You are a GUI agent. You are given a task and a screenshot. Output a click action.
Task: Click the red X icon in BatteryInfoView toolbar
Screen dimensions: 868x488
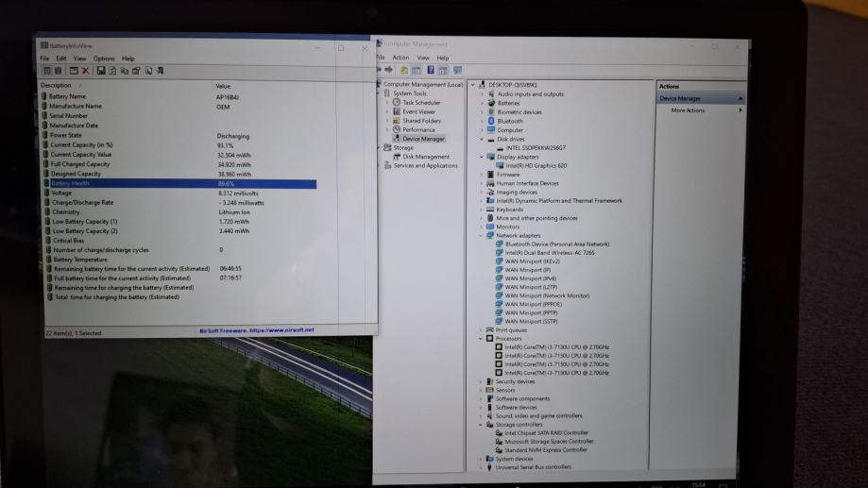click(x=86, y=71)
